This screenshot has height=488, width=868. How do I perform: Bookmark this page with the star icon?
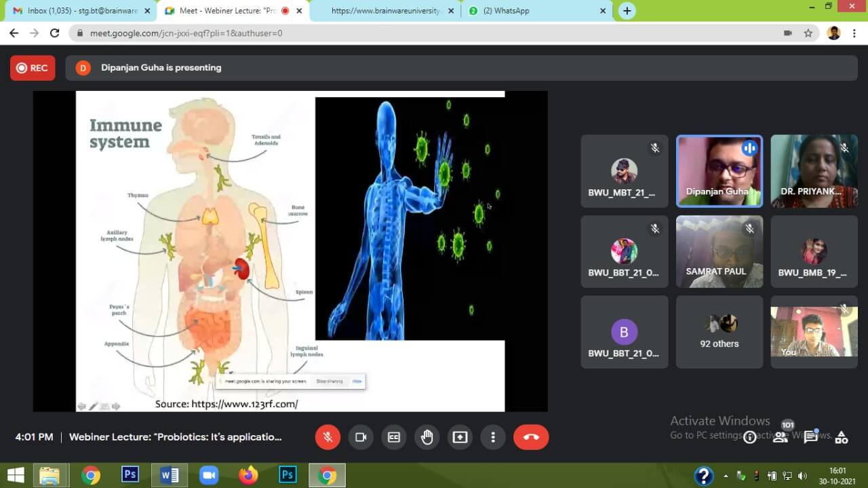click(808, 33)
